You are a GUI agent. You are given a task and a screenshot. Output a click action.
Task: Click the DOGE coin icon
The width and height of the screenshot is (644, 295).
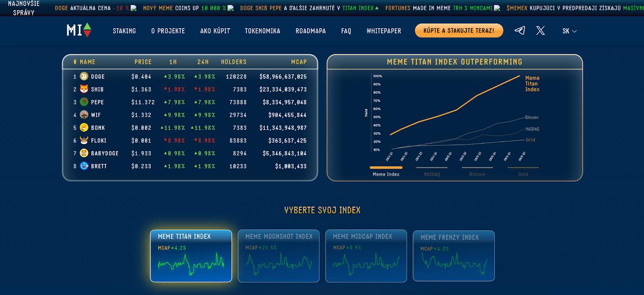tap(84, 76)
